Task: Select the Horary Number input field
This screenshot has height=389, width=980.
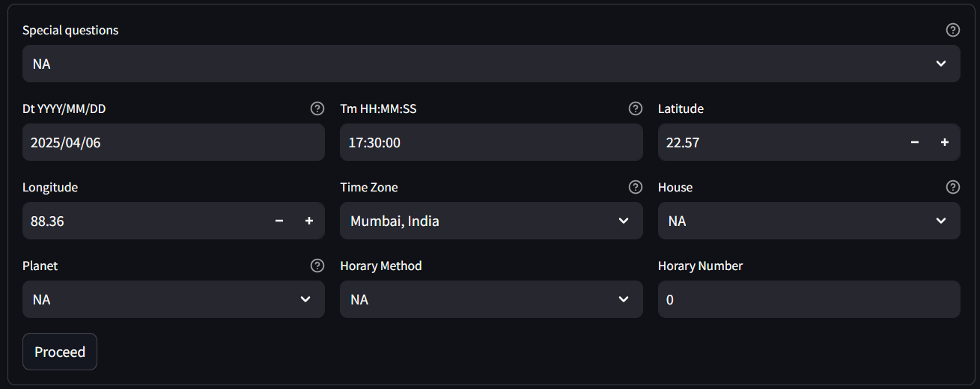Action: [809, 299]
